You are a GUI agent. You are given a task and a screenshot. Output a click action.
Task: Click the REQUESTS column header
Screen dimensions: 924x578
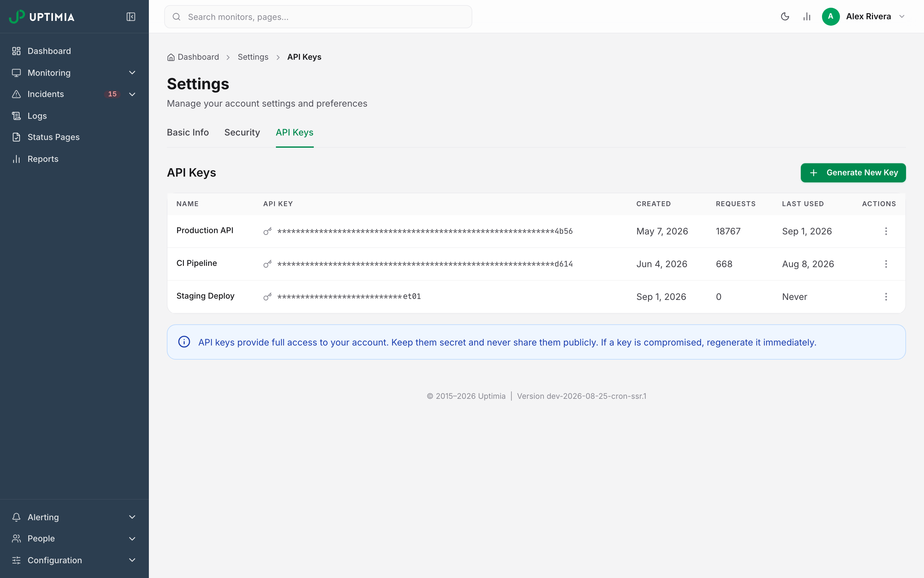click(x=735, y=204)
